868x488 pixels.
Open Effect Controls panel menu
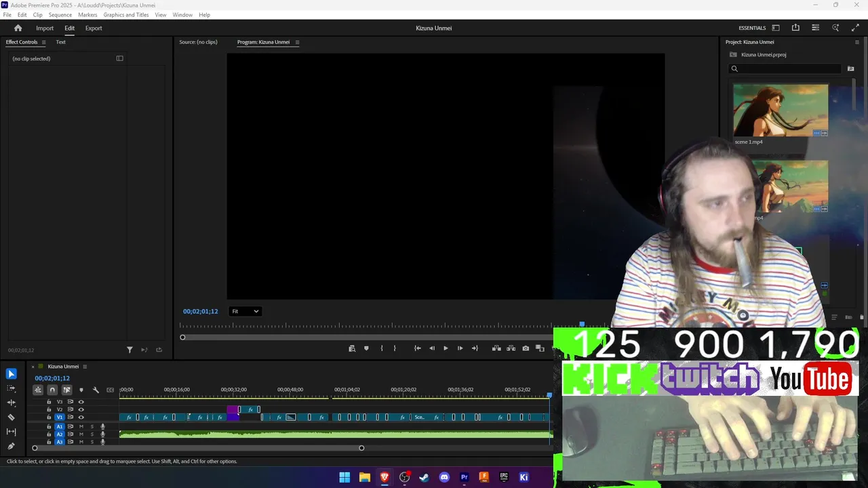(x=43, y=42)
